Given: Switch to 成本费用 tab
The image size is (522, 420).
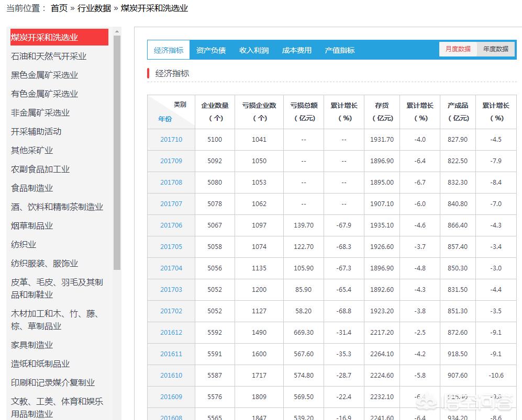Looking at the screenshot, I should coord(297,50).
